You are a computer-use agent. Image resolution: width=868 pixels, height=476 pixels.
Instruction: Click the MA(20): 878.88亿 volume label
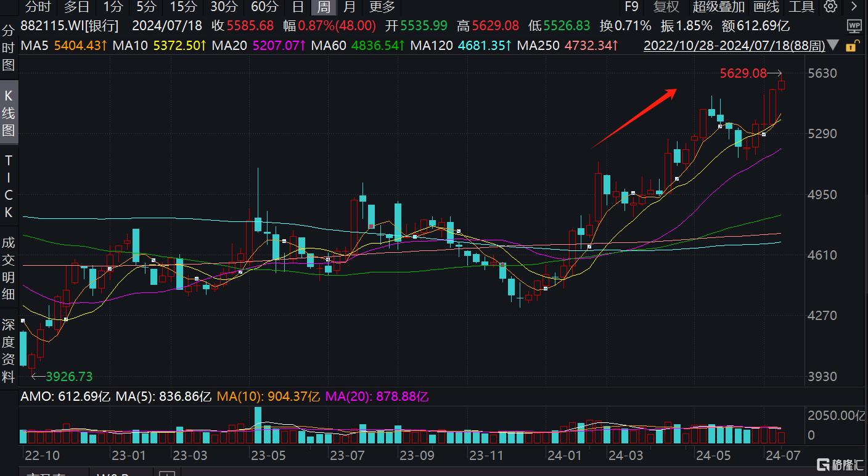coord(377,396)
